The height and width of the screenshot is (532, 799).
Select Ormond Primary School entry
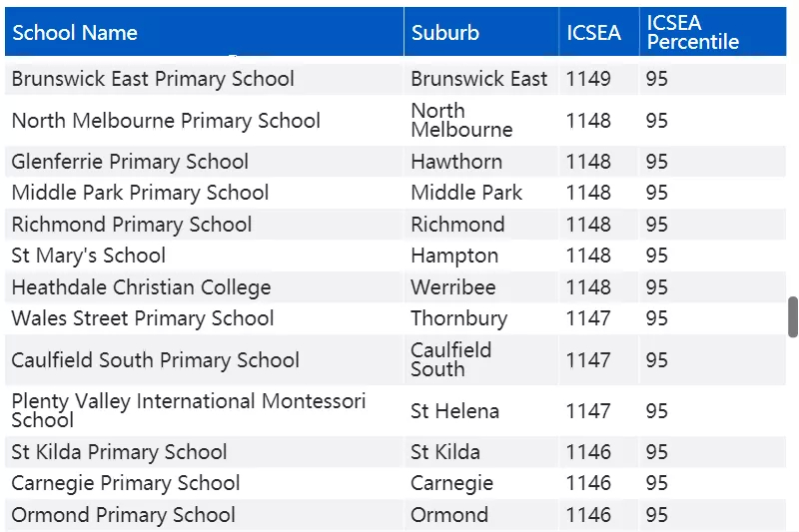123,515
